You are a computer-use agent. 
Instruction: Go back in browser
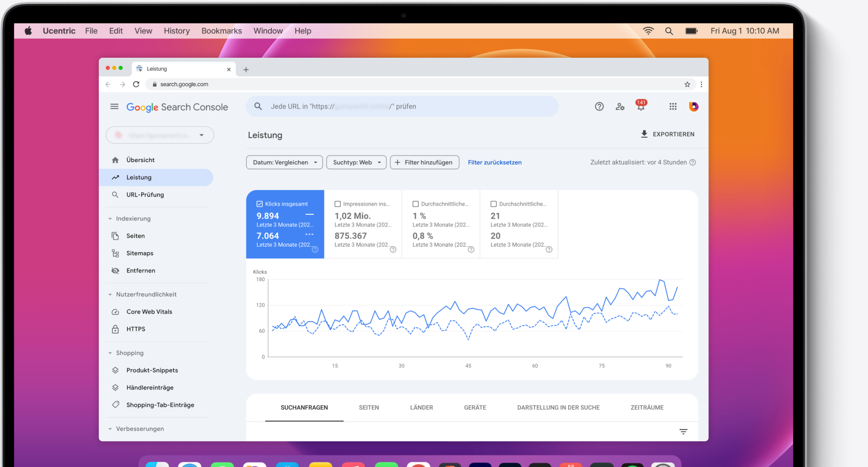(108, 84)
